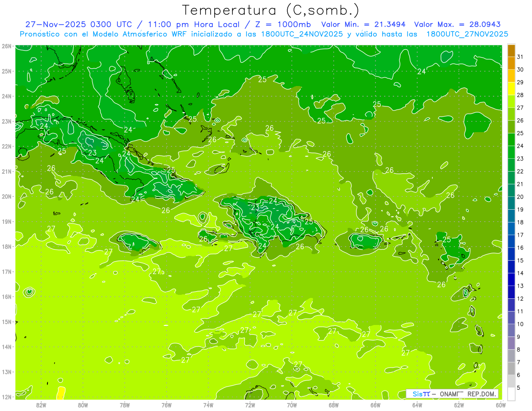532x411 pixels.
Task: Click the '74W' longitude axis label
Action: click(x=208, y=405)
